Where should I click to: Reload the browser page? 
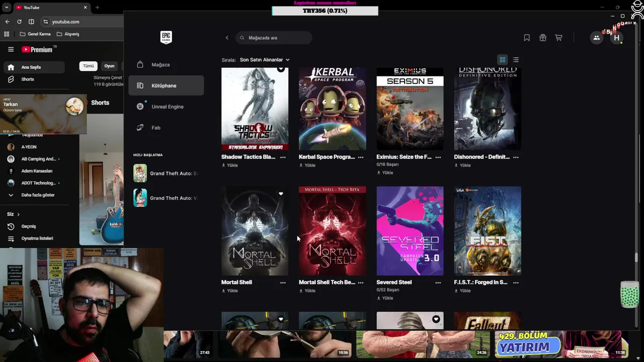[19, 22]
